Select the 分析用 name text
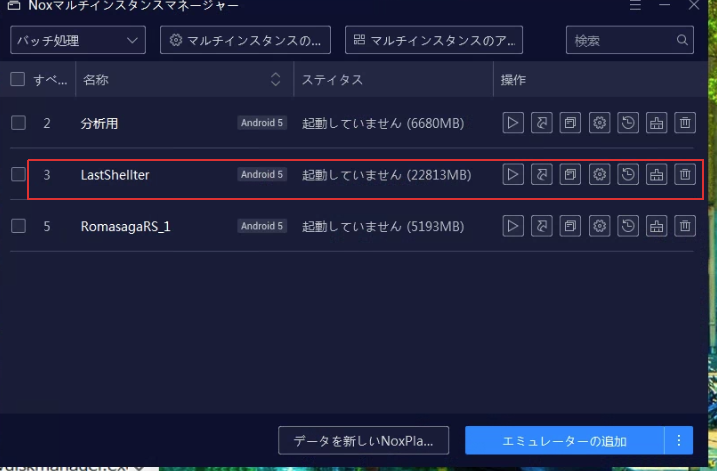The image size is (717, 471). [99, 123]
